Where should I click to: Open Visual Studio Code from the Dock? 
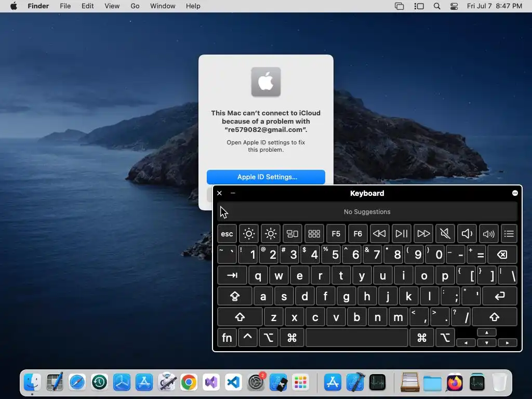point(233,382)
